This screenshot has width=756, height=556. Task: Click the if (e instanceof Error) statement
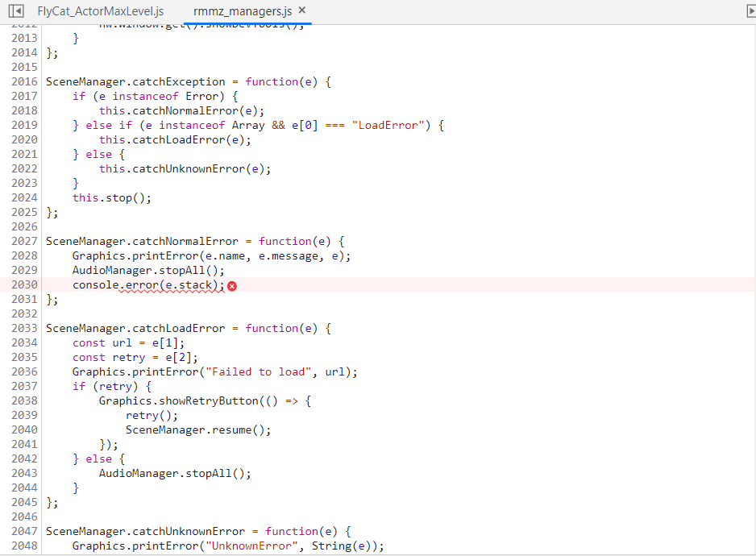156,97
